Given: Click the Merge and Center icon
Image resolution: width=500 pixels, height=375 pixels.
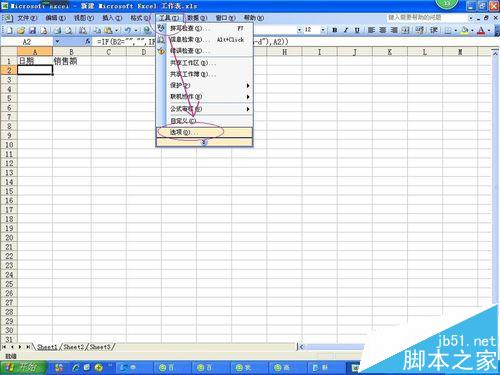Looking at the screenshot, I should point(405,30).
